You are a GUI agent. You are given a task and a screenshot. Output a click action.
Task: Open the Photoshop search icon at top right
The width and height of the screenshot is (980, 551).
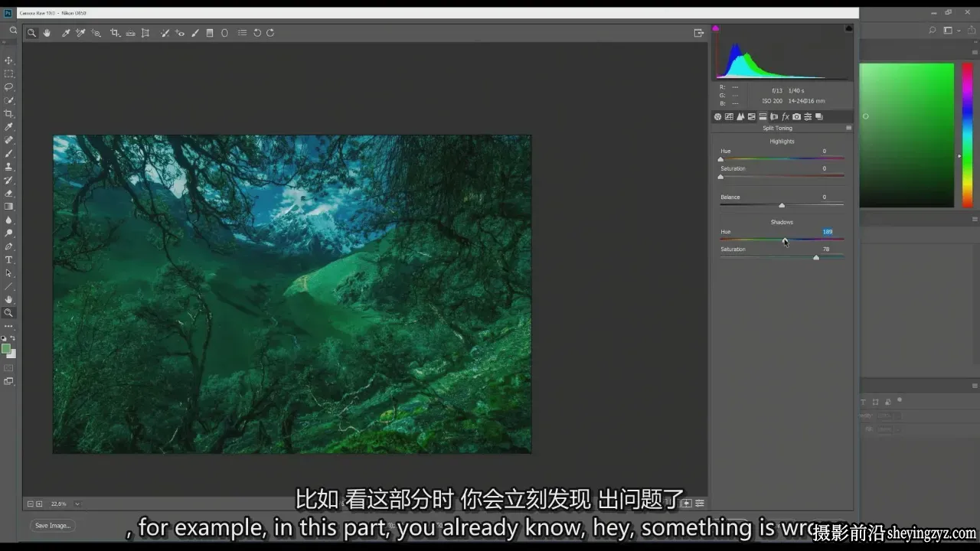pyautogui.click(x=932, y=31)
